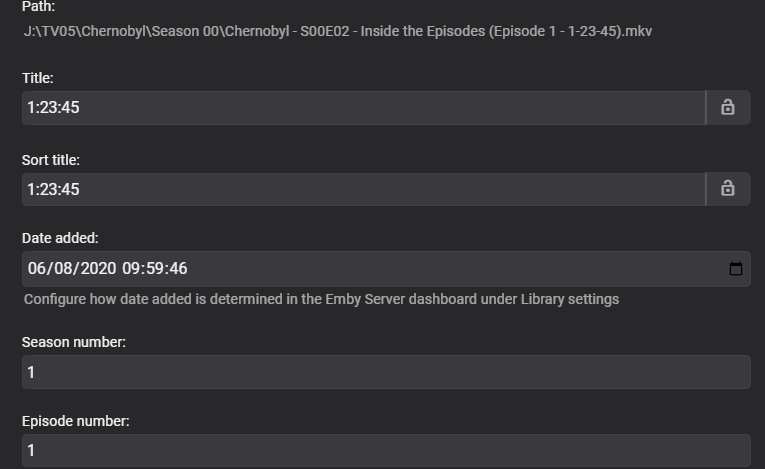Screen dimensions: 765x469
Task: Click the Emby Server dashboard help text
Action: [321, 299]
